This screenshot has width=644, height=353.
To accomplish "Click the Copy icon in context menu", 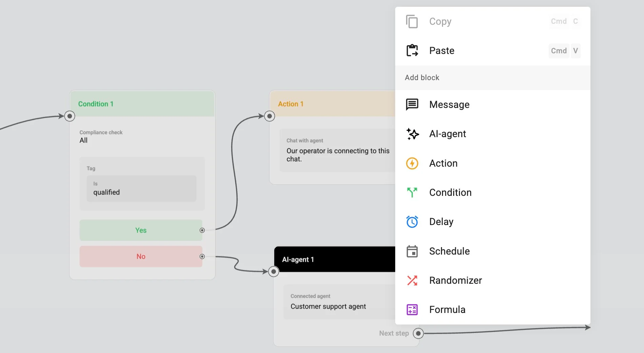I will click(x=412, y=21).
